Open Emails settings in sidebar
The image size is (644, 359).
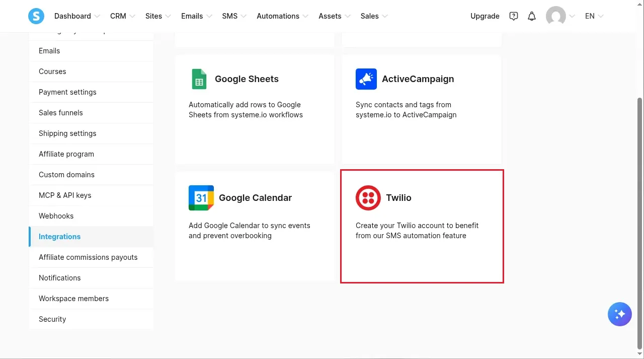(x=91, y=51)
